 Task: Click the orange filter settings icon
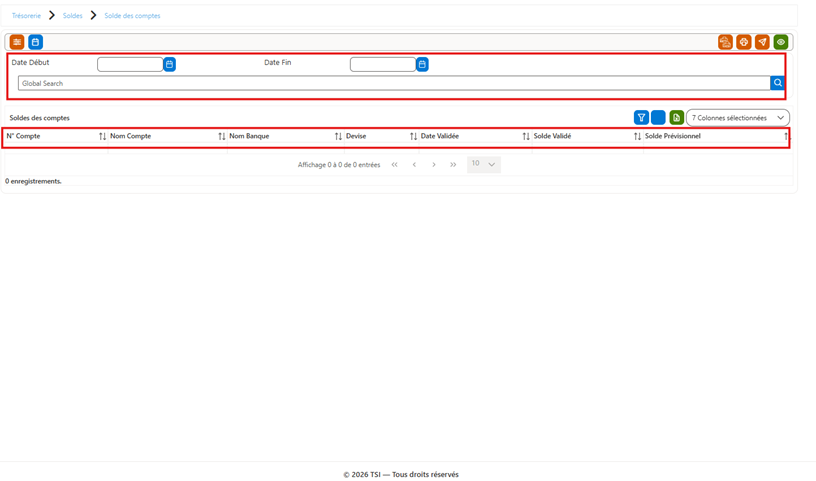pos(17,42)
